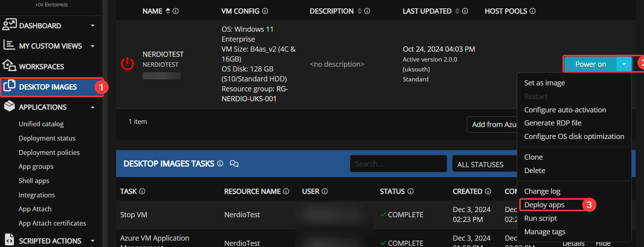This screenshot has height=247, width=644.
Task: Sort by the NAME column arrows
Action: [x=168, y=11]
